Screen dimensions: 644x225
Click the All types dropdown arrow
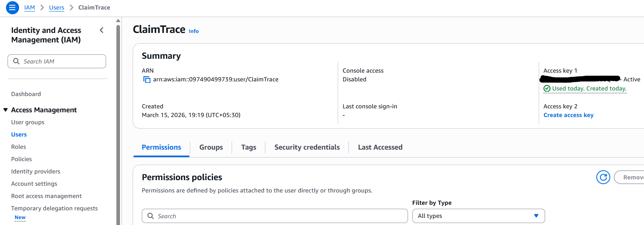(x=536, y=216)
